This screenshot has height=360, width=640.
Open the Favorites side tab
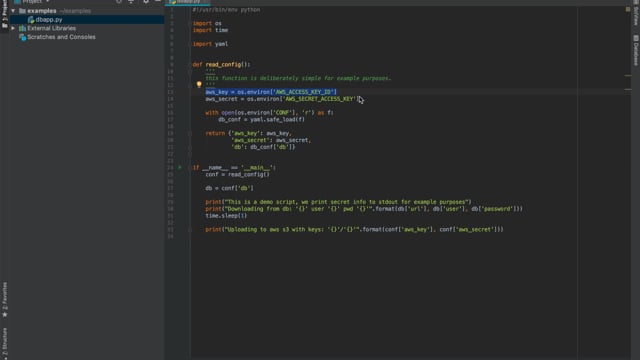coord(4,300)
